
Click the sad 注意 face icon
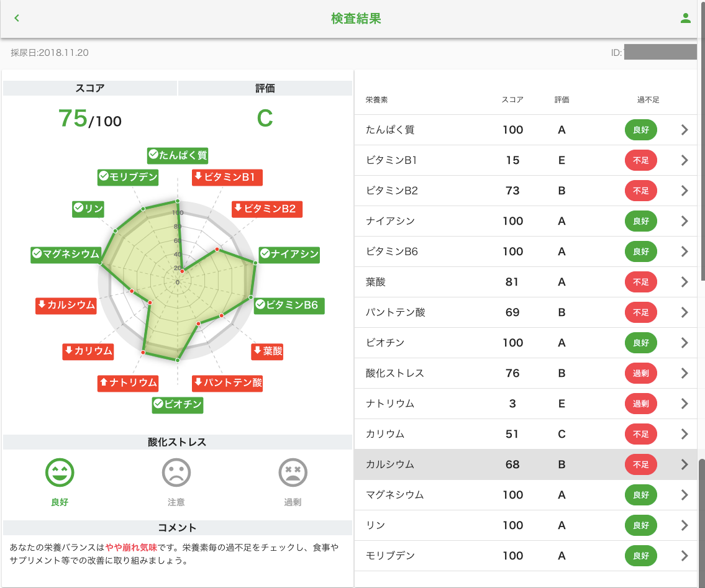tap(176, 473)
